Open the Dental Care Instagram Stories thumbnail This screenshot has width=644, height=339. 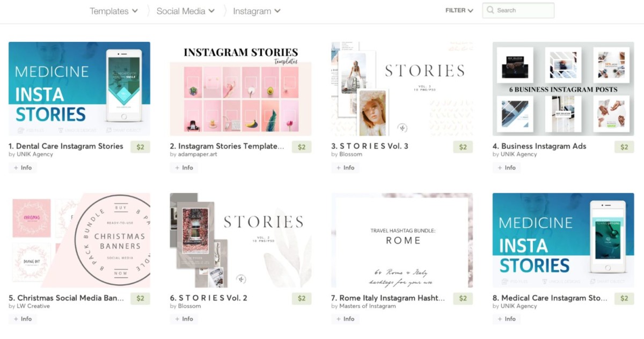click(x=79, y=89)
